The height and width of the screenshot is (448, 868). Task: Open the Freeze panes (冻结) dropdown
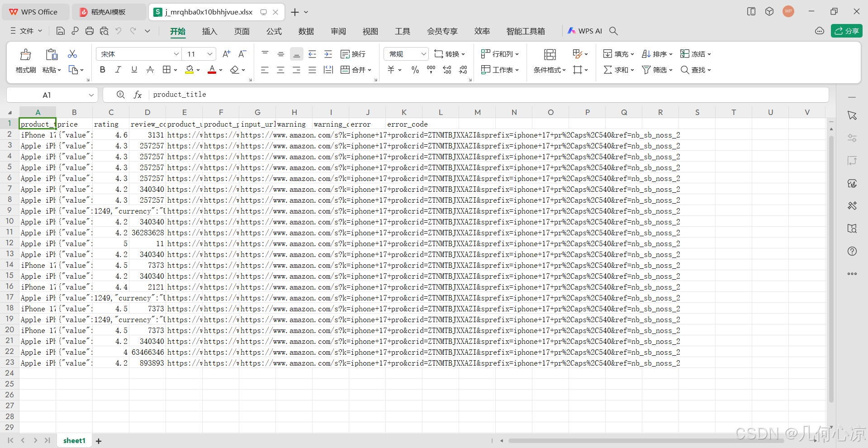click(696, 54)
